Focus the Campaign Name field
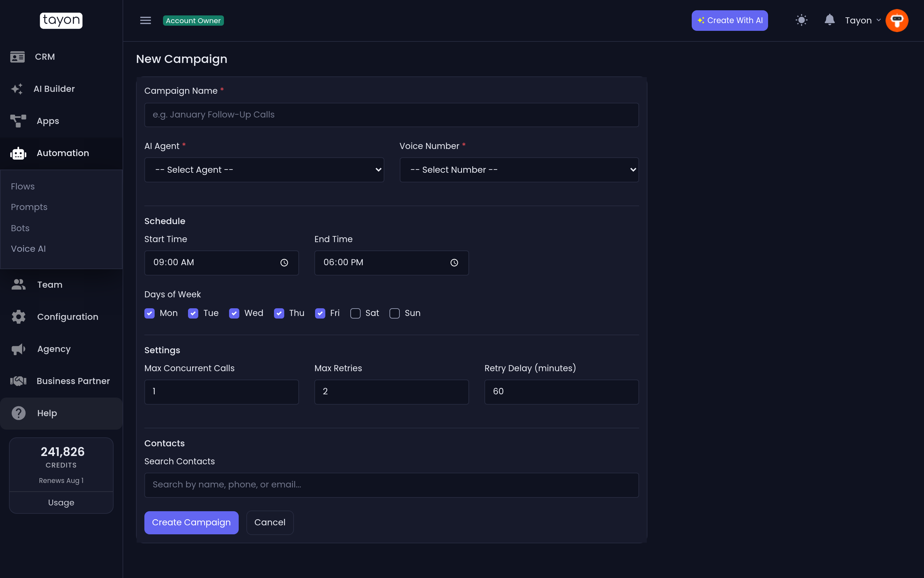 391,115
